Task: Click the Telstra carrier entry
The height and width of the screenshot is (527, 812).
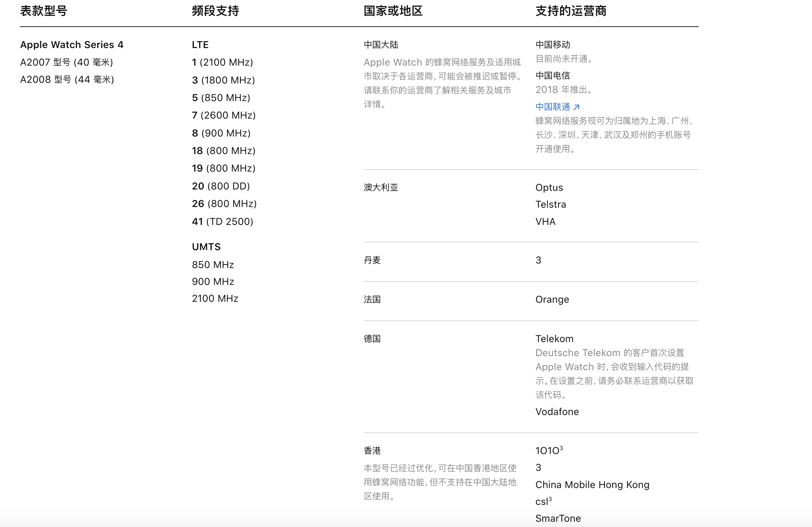Action: pos(550,205)
